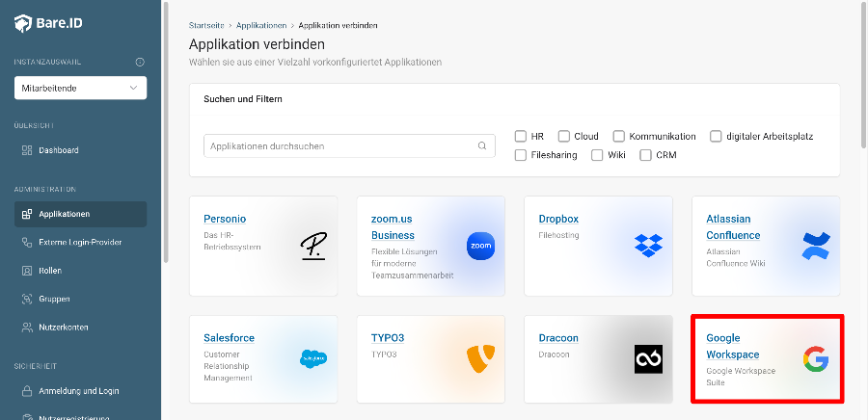This screenshot has height=420, width=868.
Task: Follow the Startseite breadcrumb link
Action: pos(206,25)
